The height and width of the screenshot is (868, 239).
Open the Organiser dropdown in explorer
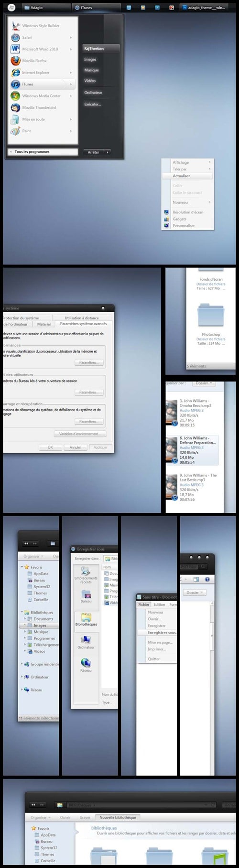[x=33, y=556]
